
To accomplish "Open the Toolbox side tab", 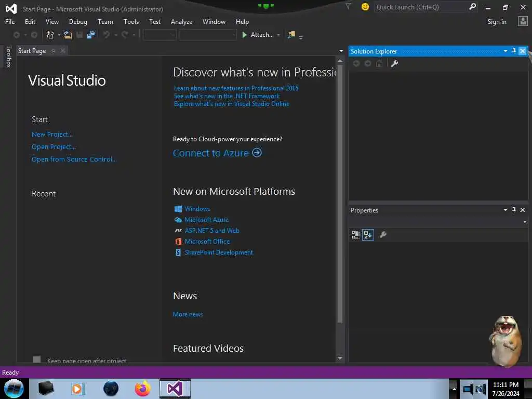I will click(x=9, y=57).
